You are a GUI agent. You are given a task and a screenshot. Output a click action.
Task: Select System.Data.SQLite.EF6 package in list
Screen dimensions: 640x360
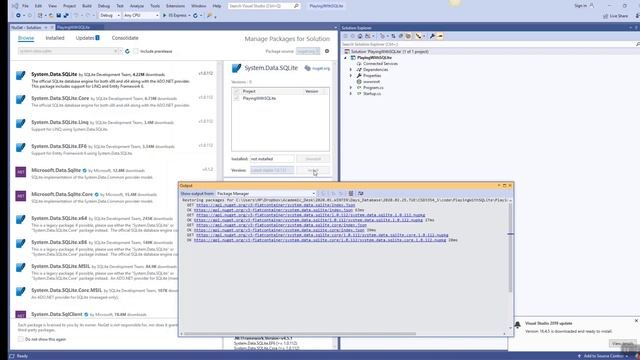pos(114,150)
